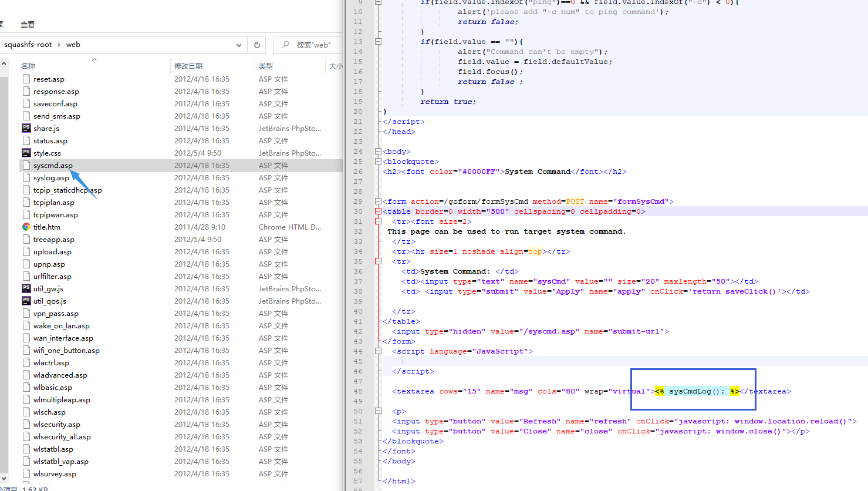868x491 pixels.
Task: Click the syscmd.asp file icon
Action: 26,165
